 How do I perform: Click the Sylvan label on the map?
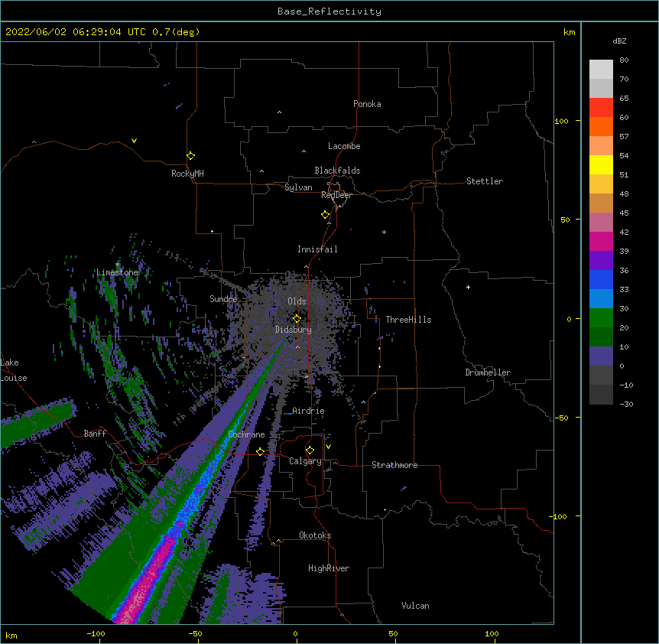[298, 187]
